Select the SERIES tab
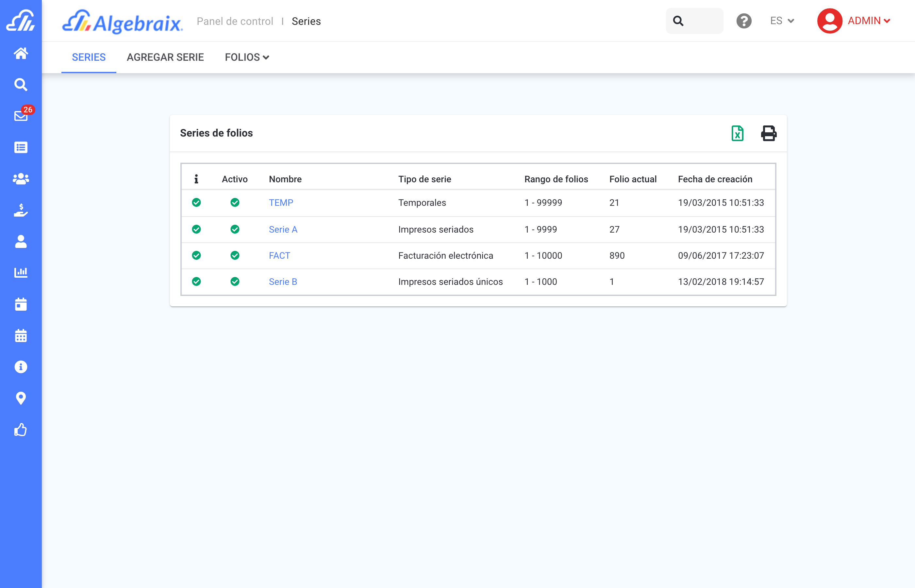The width and height of the screenshot is (915, 588). pos(89,57)
